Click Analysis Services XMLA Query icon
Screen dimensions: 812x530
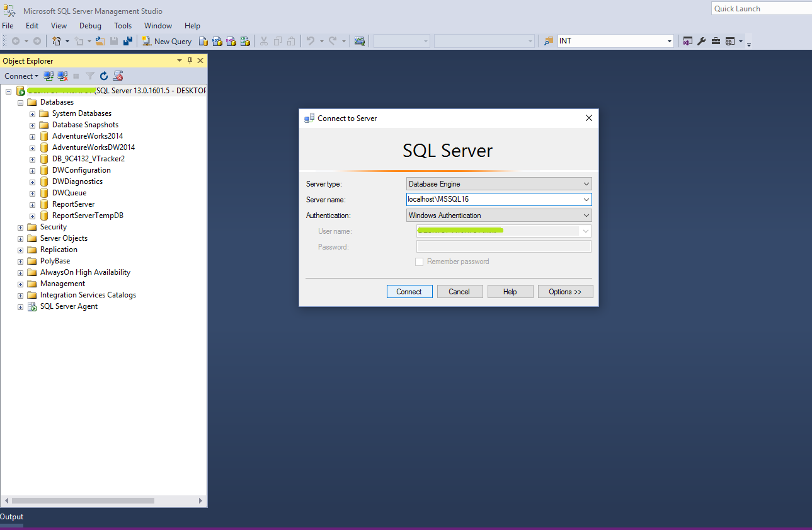click(x=245, y=41)
